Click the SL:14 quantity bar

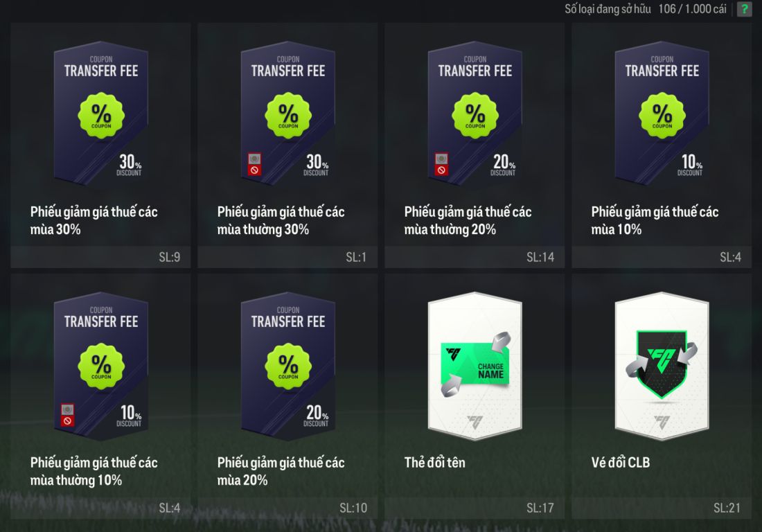(475, 257)
